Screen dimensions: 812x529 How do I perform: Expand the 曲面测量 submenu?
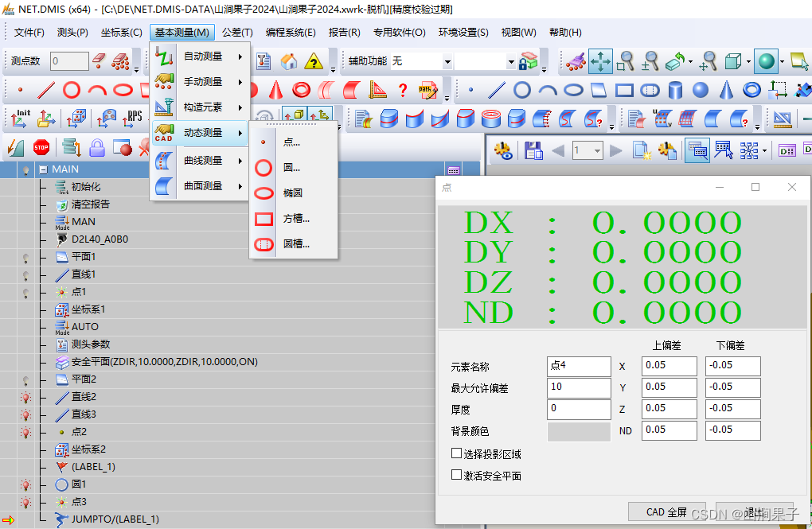coord(201,186)
